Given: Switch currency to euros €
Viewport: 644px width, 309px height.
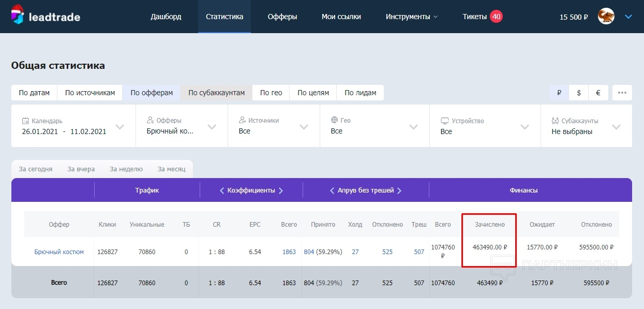Looking at the screenshot, I should pos(598,93).
